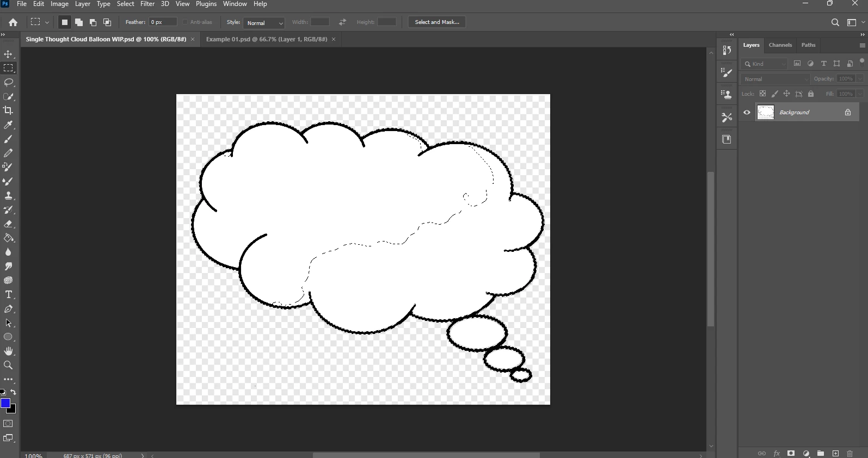Select the Move tool
Screen dimensions: 868x458
tap(8, 54)
